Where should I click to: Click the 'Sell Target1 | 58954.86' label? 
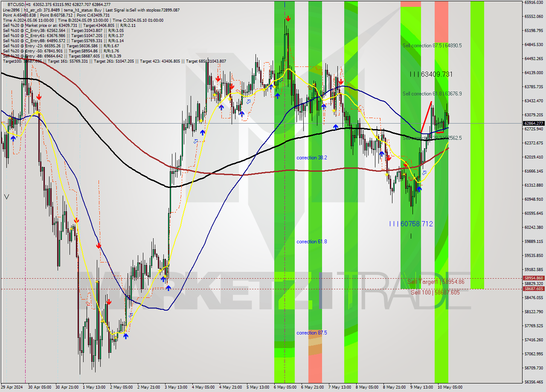point(436,282)
